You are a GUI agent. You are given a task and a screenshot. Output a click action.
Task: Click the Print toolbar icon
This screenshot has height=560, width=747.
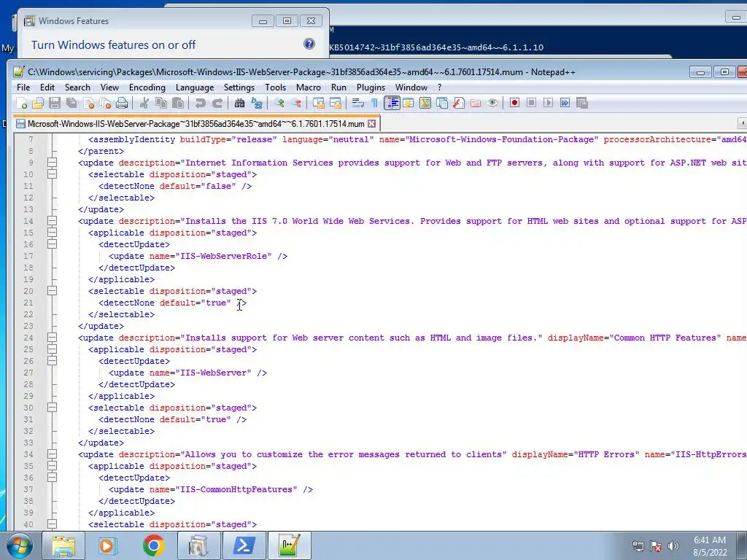pyautogui.click(x=122, y=104)
